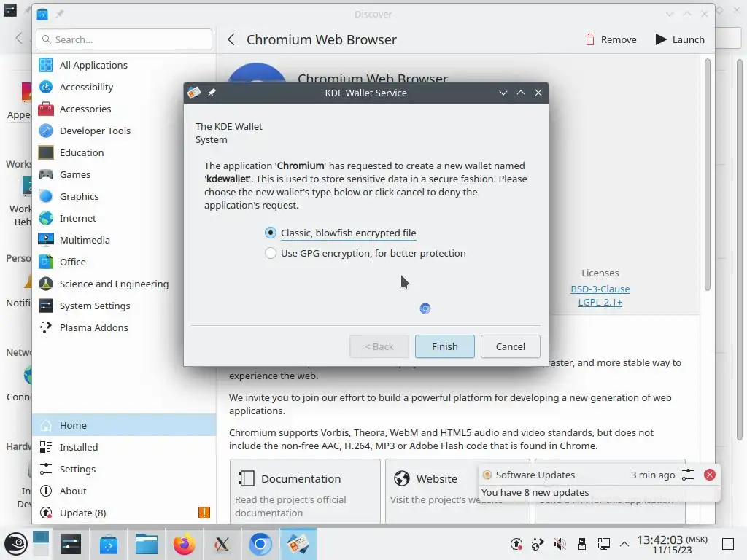Screen dimensions: 747x560
Task: Click the updates tray icon
Action: click(516, 544)
